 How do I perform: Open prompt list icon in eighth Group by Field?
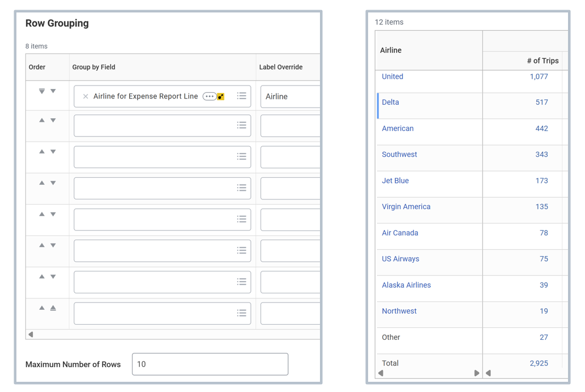click(x=241, y=313)
